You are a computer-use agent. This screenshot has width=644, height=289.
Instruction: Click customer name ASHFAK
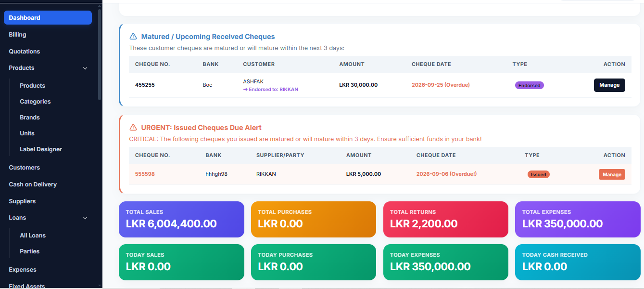pyautogui.click(x=253, y=81)
